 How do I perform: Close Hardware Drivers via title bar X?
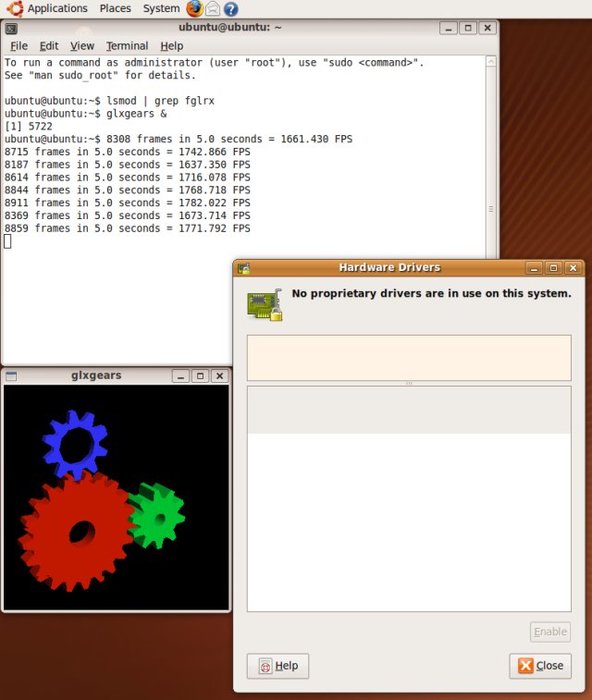(573, 268)
